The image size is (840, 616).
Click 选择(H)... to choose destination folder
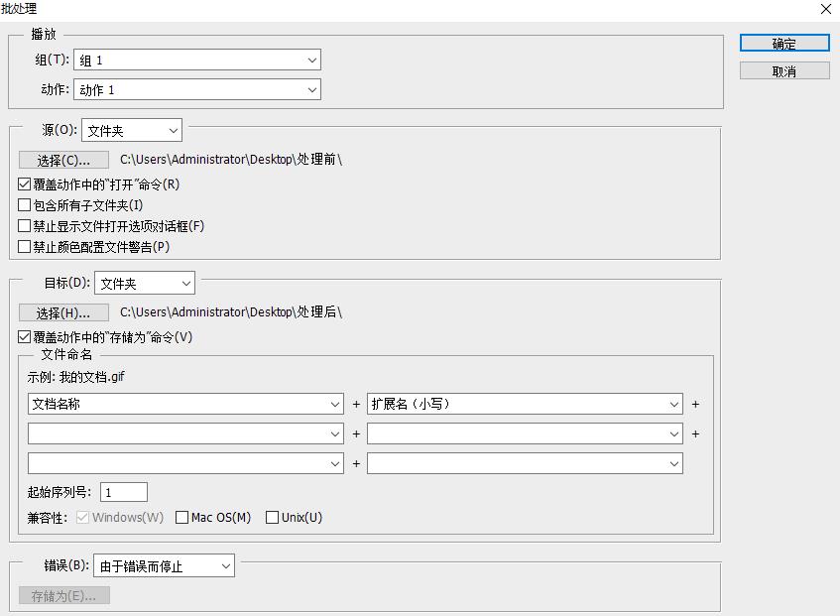tap(63, 312)
